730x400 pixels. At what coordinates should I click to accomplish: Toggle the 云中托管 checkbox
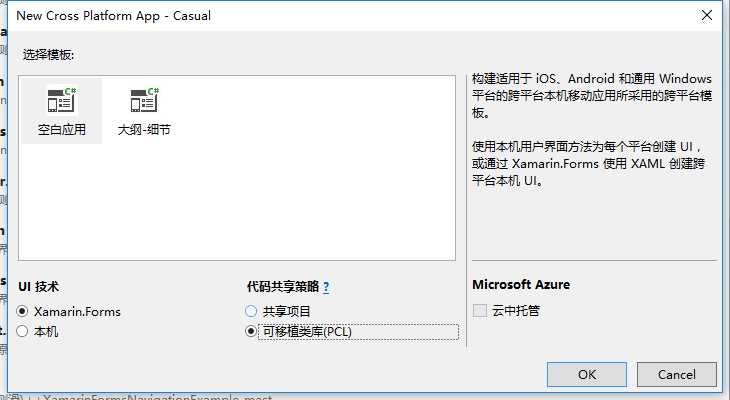click(x=479, y=311)
